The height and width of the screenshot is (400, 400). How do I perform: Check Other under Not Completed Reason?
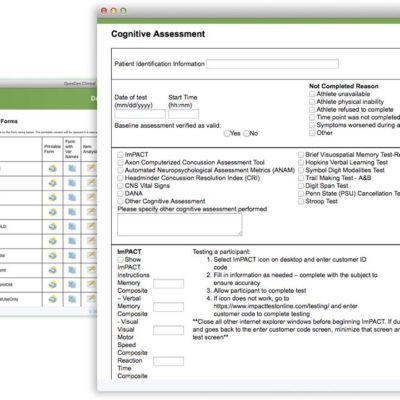[312, 133]
